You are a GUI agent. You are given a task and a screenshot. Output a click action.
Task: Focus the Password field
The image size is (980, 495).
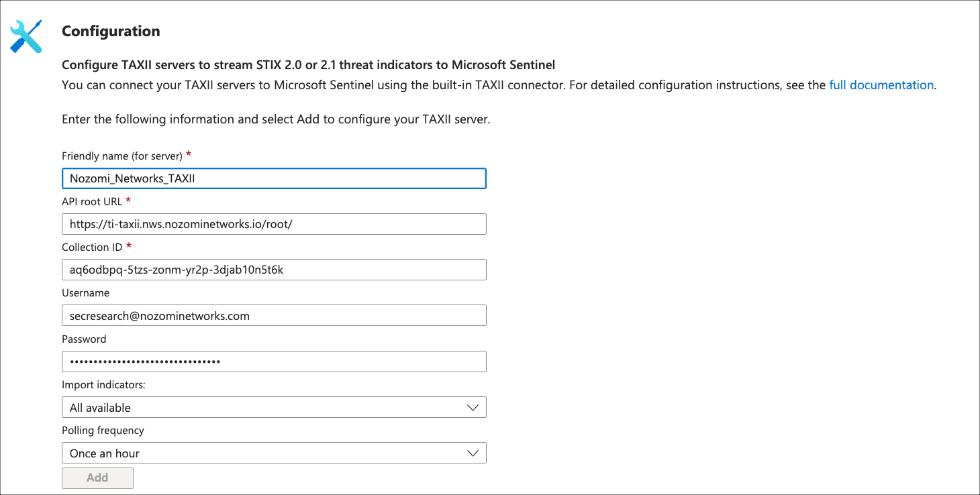click(274, 362)
